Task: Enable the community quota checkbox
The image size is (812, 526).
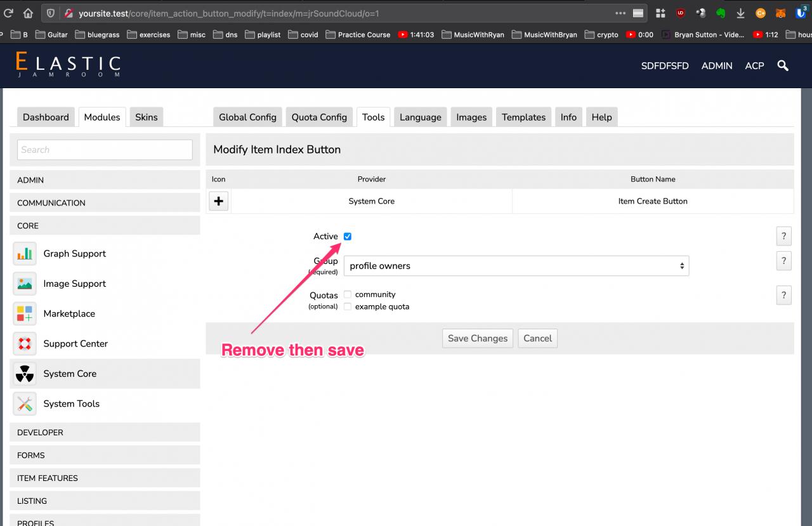Action: (348, 294)
